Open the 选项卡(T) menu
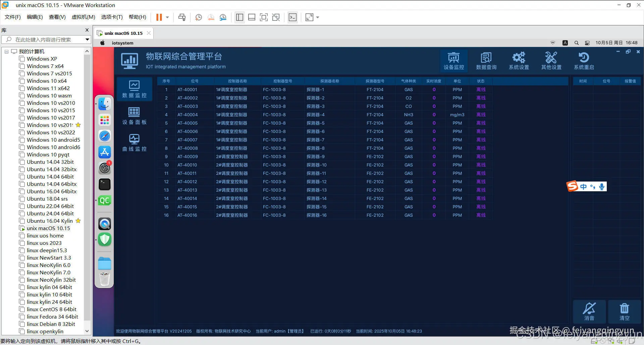 112,17
